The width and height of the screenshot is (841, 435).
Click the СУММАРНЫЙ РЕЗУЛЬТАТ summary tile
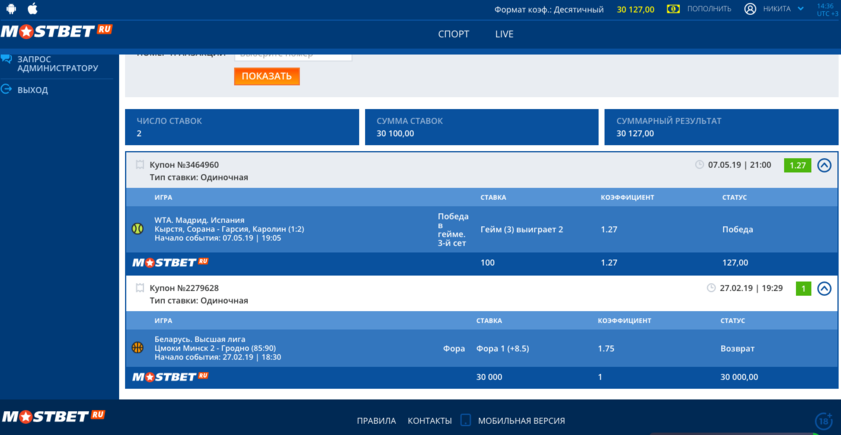[721, 127]
